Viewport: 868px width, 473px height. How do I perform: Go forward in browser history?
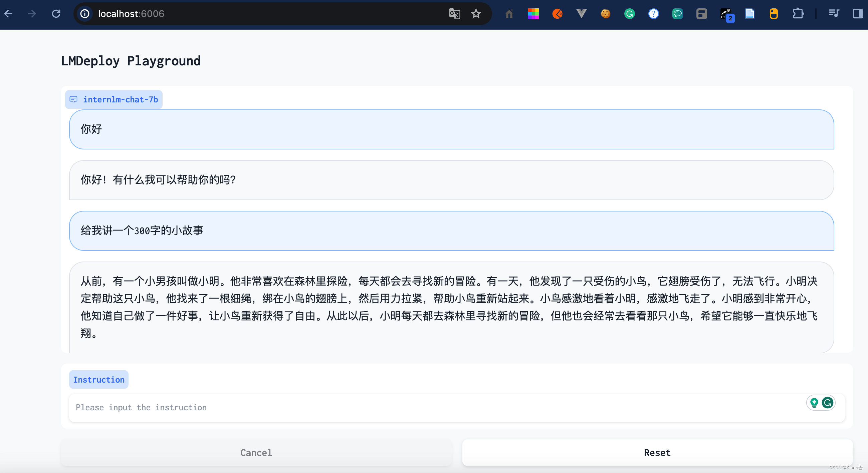pos(32,14)
